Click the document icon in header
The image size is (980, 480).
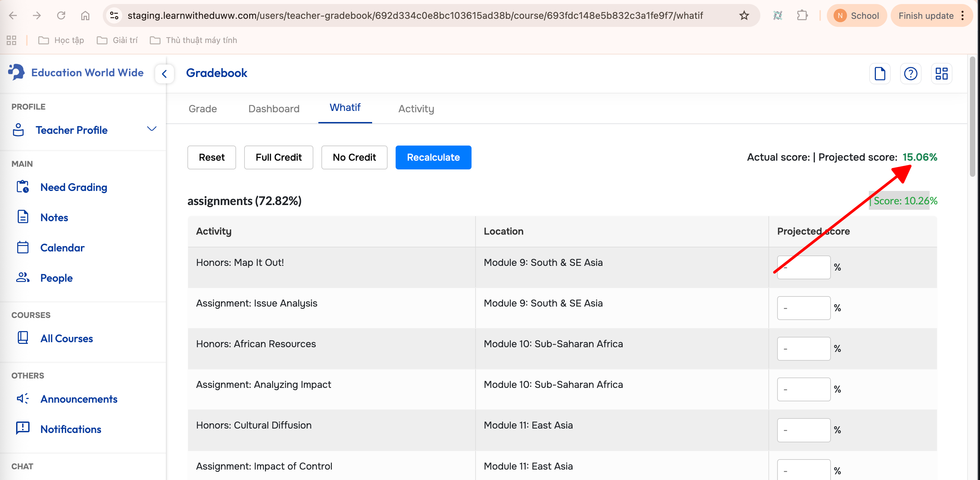(880, 74)
